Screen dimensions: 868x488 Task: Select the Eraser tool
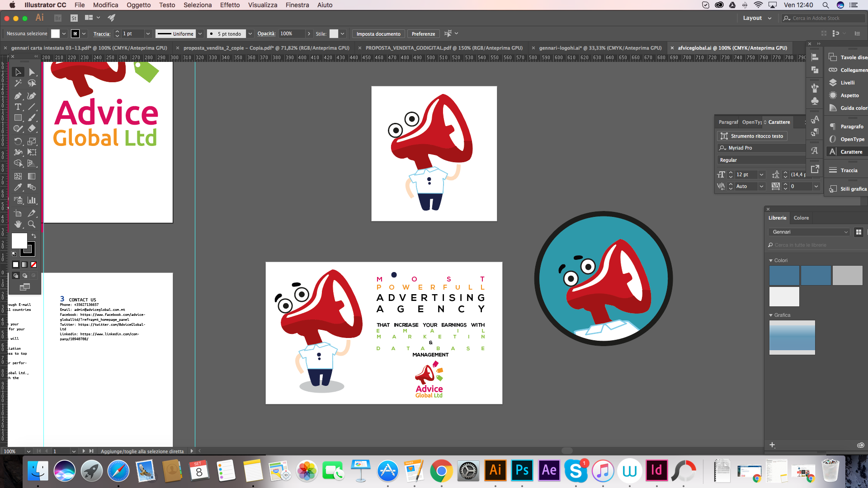pos(32,129)
